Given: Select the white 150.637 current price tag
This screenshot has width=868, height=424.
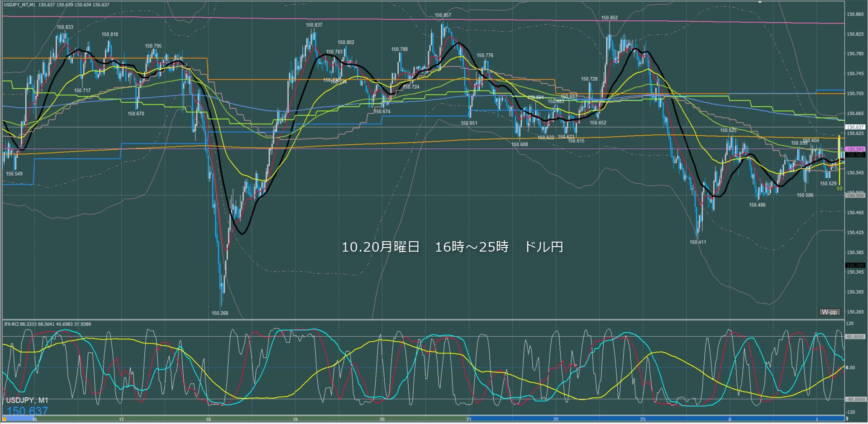Looking at the screenshot, I should 855,127.
